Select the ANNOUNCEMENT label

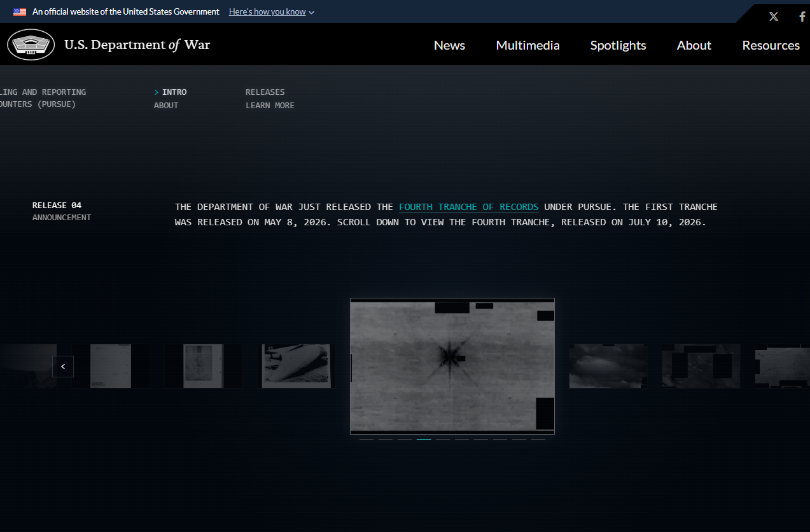click(62, 218)
